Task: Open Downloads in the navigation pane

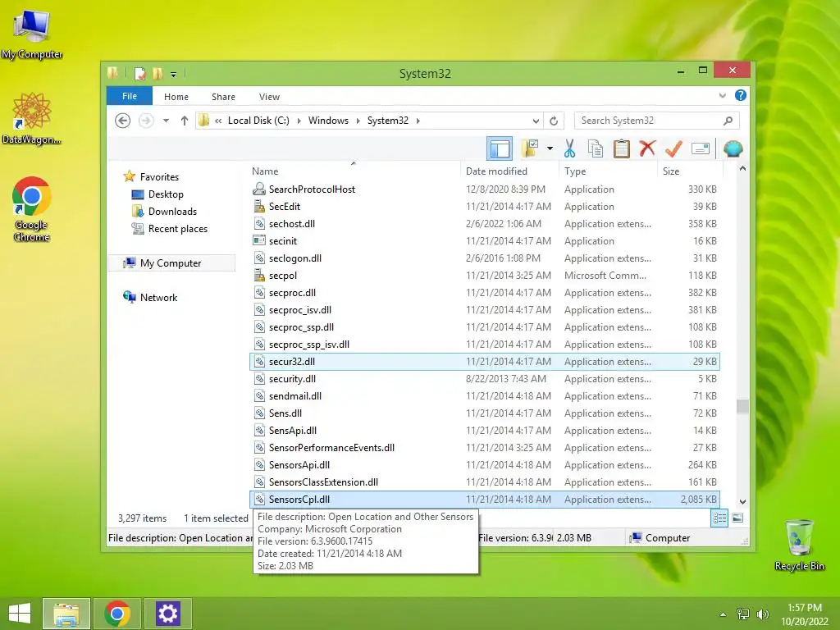Action: 172,211
